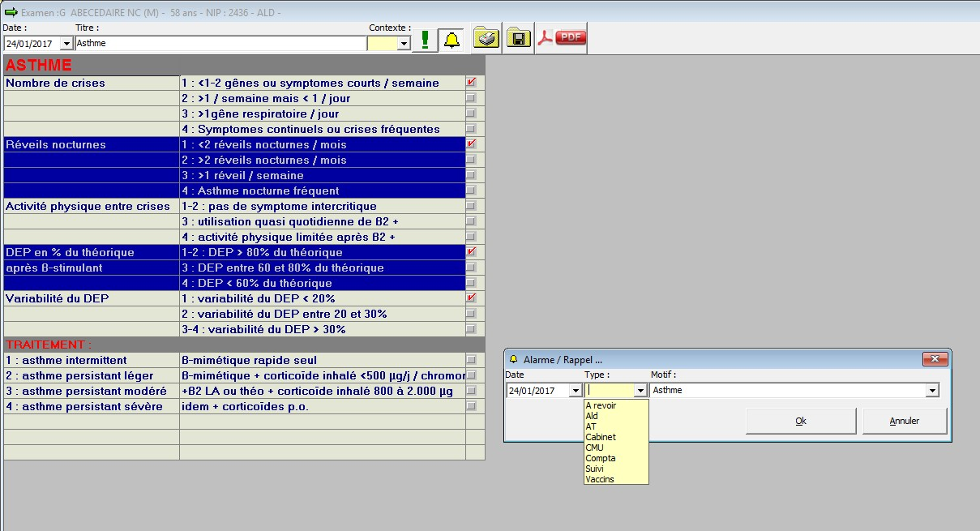Screen dimensions: 980x531
Task: Open the Date dropdown in exam header
Action: (x=66, y=43)
